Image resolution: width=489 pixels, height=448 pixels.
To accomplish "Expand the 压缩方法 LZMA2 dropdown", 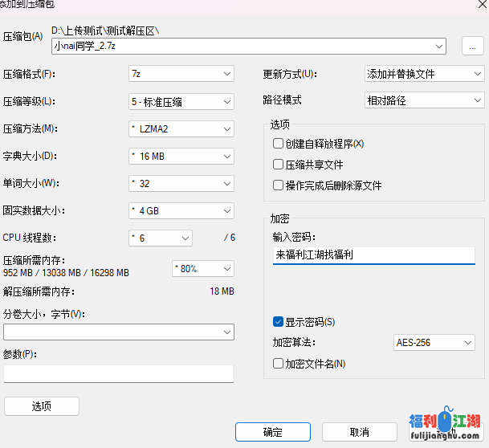I will (226, 128).
